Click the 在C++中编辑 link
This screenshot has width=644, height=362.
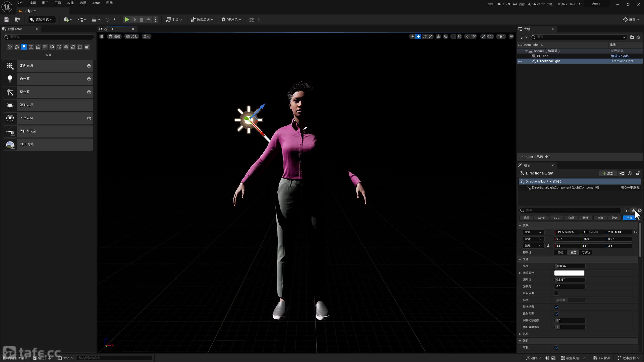click(630, 188)
